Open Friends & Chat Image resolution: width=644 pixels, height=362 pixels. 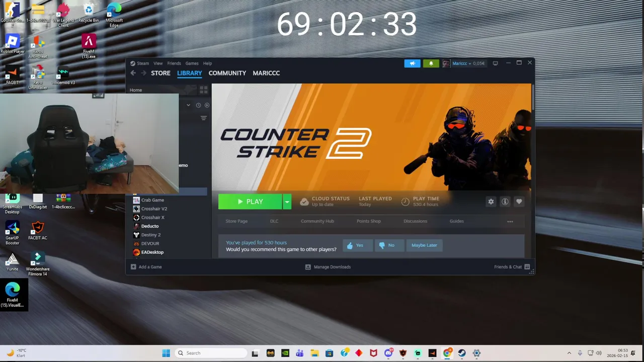pyautogui.click(x=512, y=267)
